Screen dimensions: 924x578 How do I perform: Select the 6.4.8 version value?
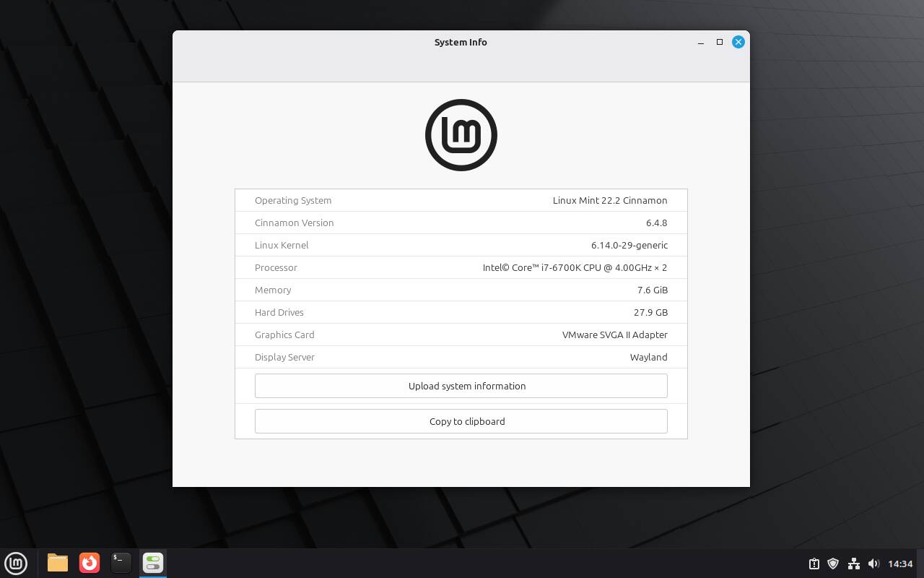[x=657, y=223]
